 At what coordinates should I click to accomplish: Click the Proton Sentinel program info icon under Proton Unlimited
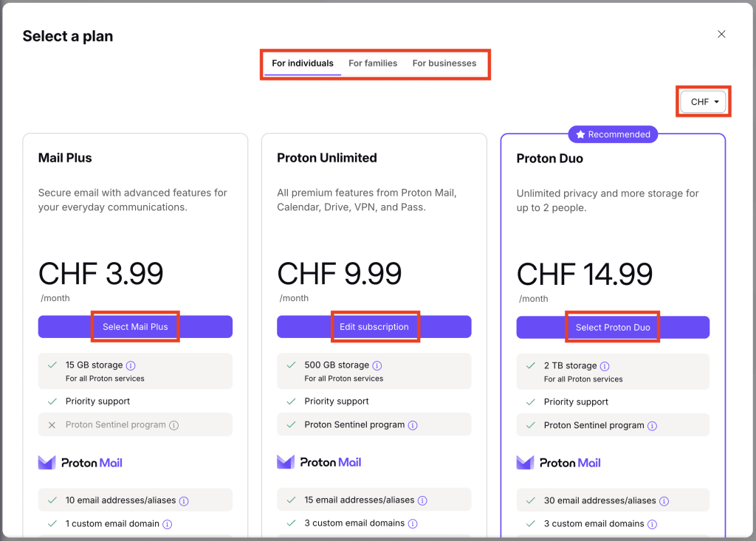413,424
